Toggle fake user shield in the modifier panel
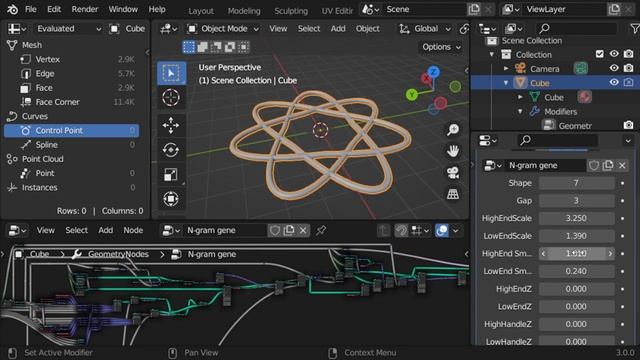The width and height of the screenshot is (640, 360). pyautogui.click(x=594, y=165)
